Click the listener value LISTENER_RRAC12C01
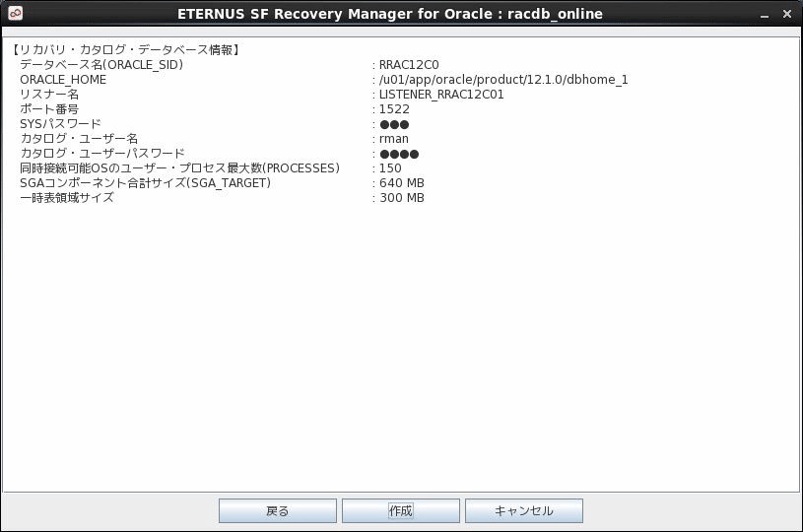This screenshot has width=803, height=532. (441, 95)
